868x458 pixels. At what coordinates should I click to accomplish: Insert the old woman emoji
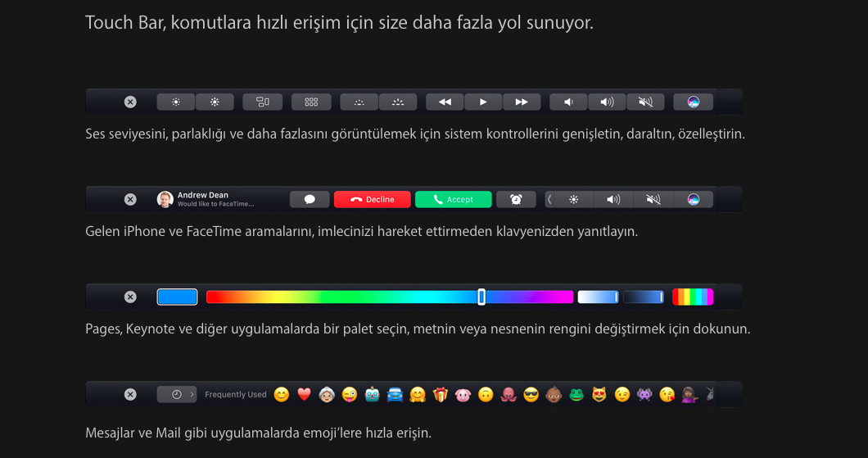pyautogui.click(x=327, y=394)
